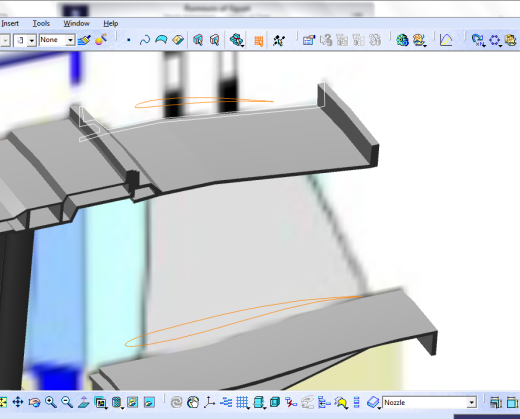Open the Tools menu
The height and width of the screenshot is (419, 520).
click(x=41, y=24)
